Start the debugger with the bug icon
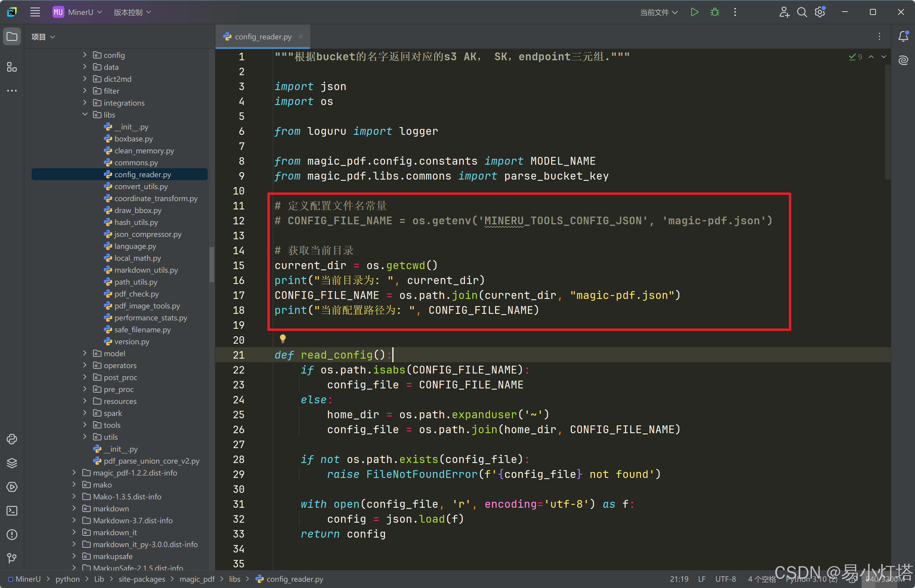The image size is (915, 588). tap(715, 12)
